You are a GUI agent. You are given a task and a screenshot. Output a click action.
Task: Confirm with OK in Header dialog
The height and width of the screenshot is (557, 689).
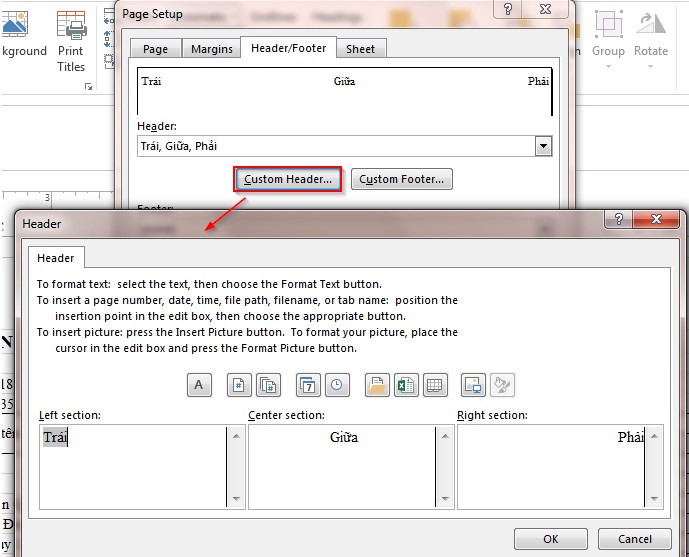(x=551, y=539)
